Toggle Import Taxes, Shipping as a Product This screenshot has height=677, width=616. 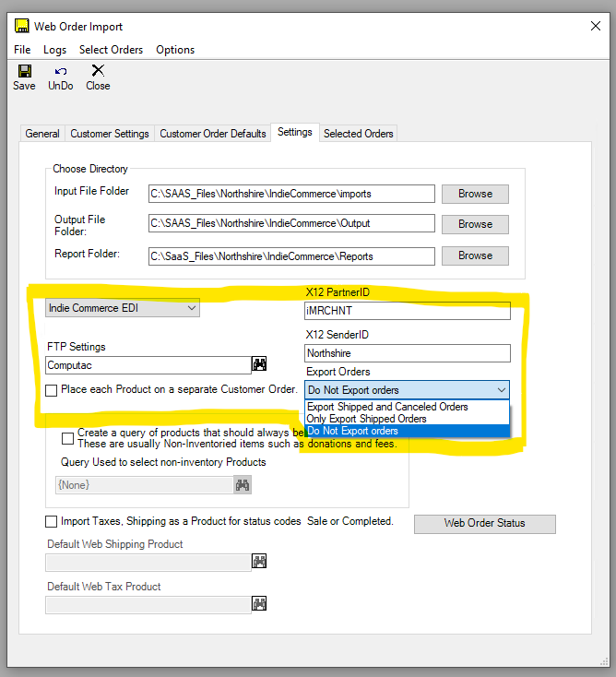pos(52,521)
